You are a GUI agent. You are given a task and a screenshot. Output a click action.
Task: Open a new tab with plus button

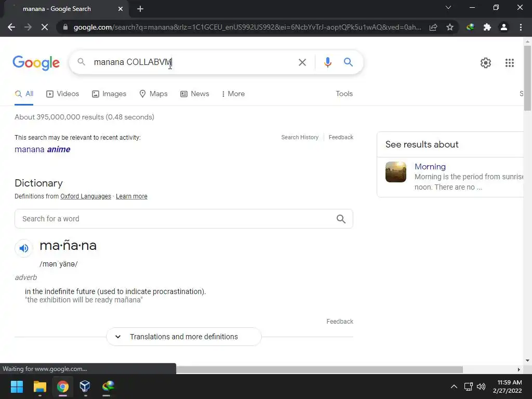pyautogui.click(x=140, y=9)
